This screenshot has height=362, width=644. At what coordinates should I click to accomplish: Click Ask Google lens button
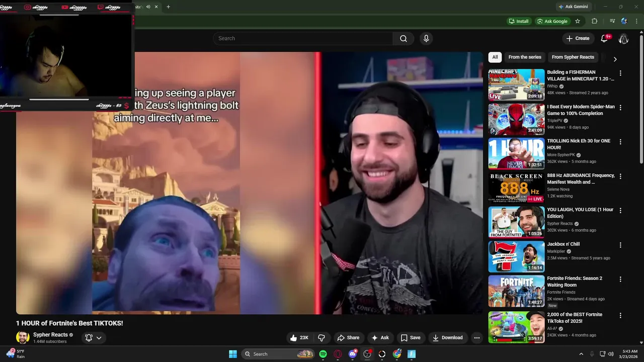552,21
